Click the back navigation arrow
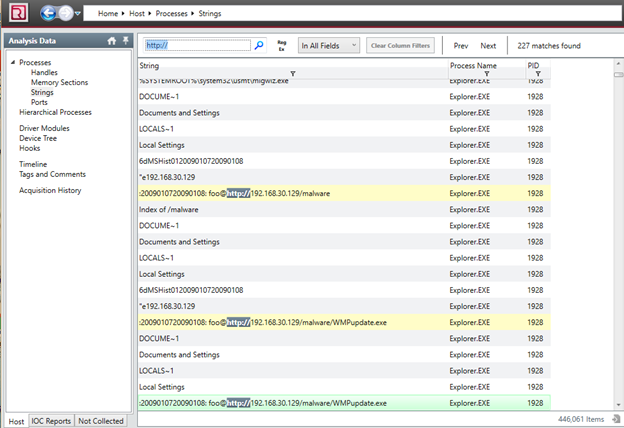624x428 pixels. [49, 14]
